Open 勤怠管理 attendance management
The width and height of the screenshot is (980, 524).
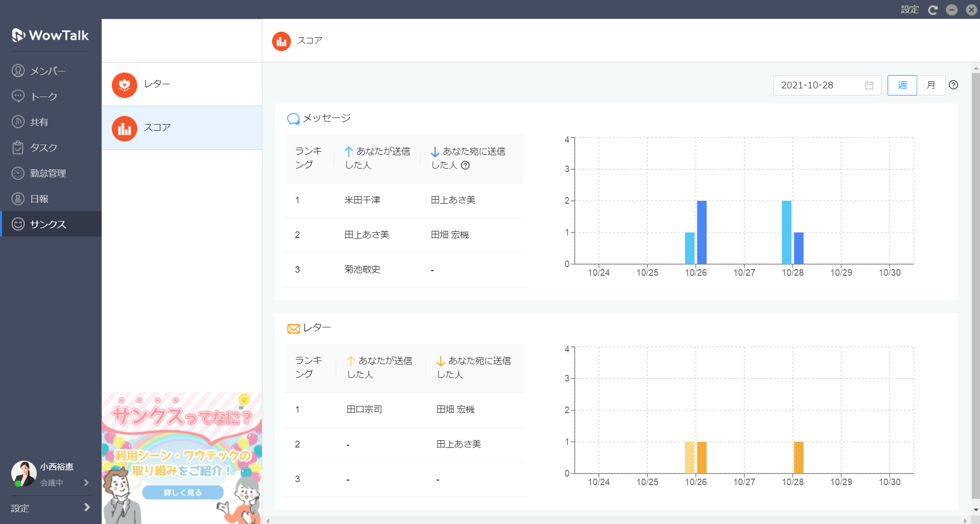pos(51,173)
